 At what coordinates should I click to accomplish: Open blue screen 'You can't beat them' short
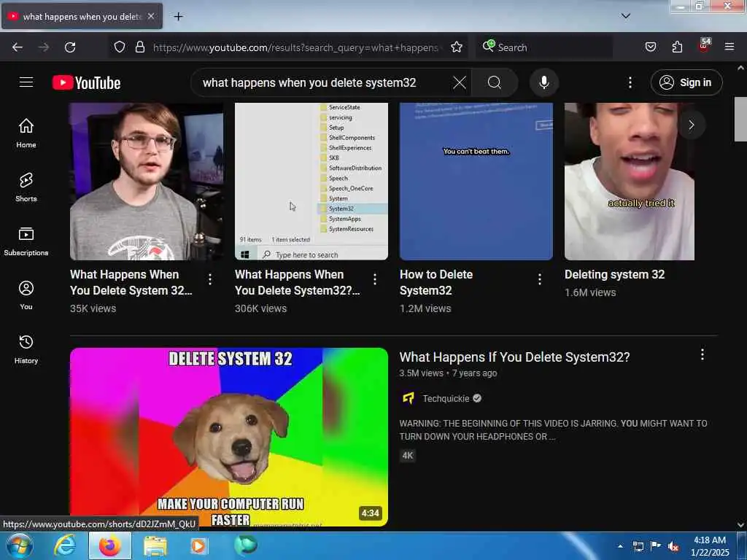[476, 182]
